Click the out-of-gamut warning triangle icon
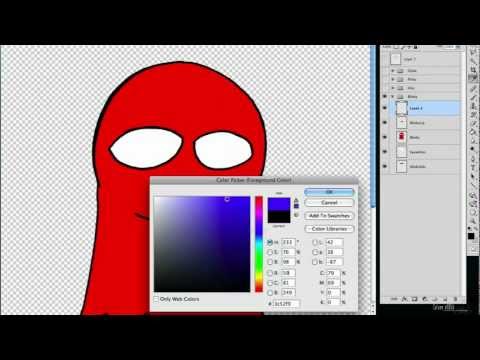The image size is (480, 360). point(296,201)
